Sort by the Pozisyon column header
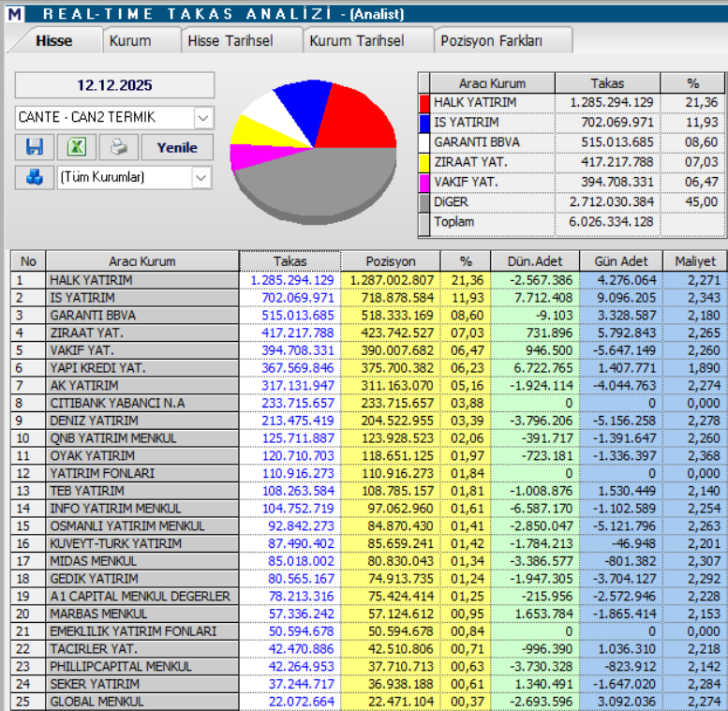Image resolution: width=728 pixels, height=711 pixels. point(391,261)
